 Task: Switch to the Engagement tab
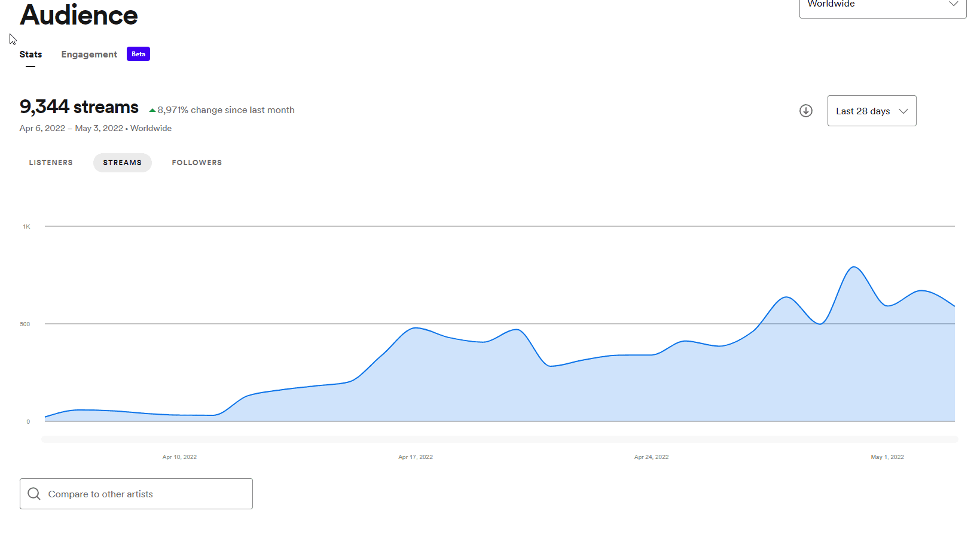(89, 54)
